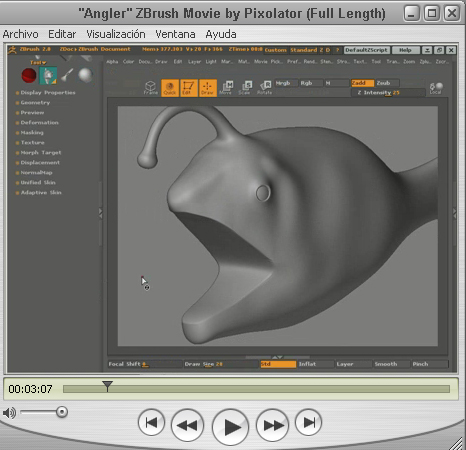Open the Archivo menu

click(21, 34)
